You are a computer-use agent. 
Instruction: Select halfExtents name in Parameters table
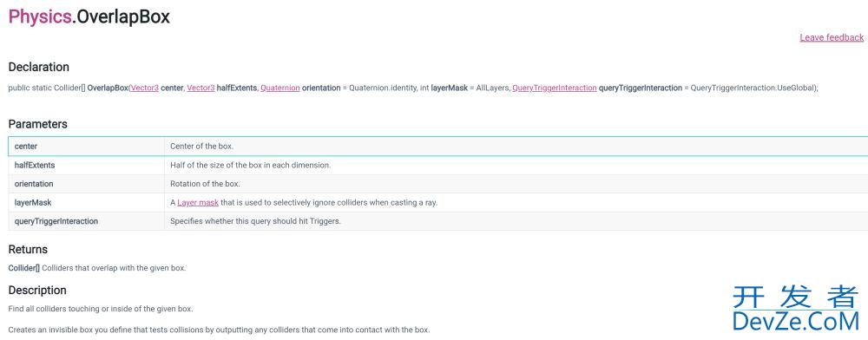coord(35,166)
